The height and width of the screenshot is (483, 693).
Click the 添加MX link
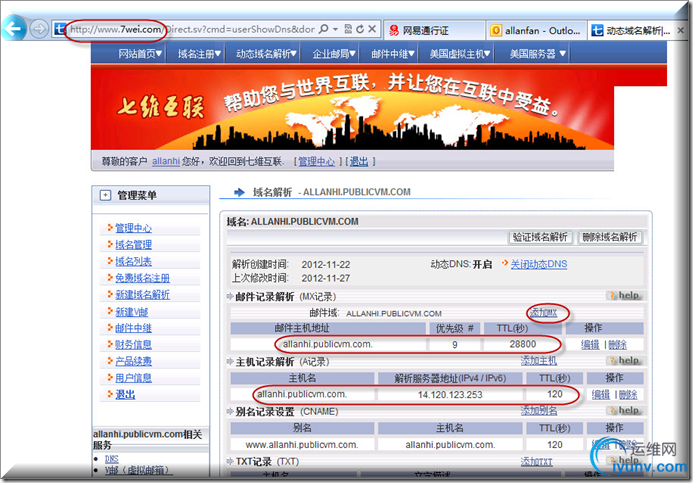[543, 313]
